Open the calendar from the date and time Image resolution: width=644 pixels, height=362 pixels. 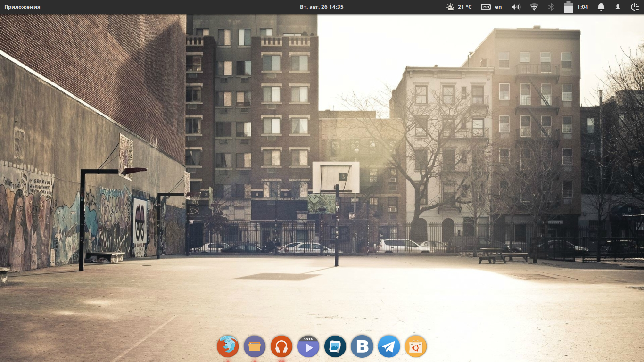coord(322,7)
